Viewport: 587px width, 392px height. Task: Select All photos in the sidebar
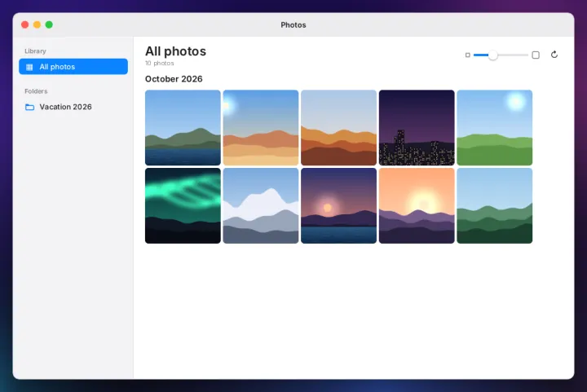73,67
